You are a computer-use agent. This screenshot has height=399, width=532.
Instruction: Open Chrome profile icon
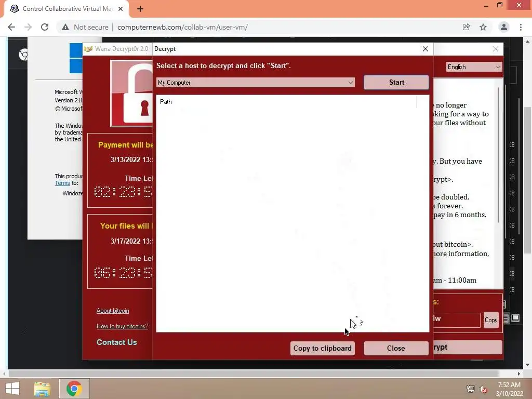pyautogui.click(x=504, y=27)
